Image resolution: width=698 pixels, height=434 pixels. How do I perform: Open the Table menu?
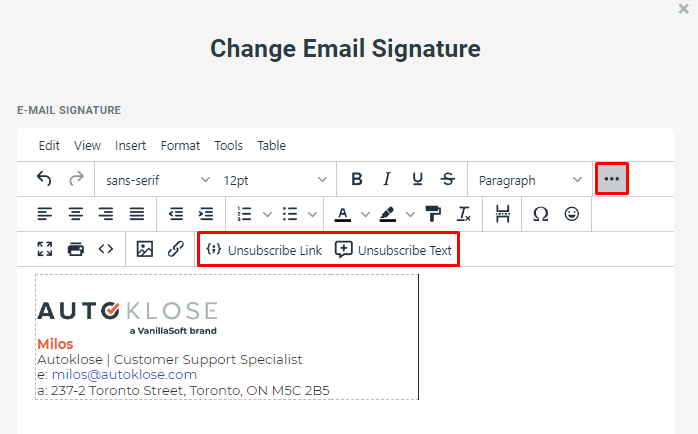pos(271,145)
